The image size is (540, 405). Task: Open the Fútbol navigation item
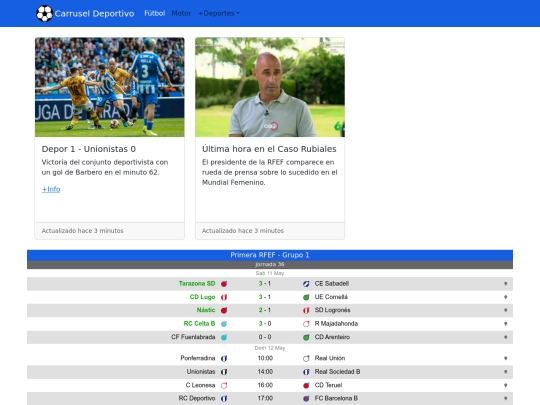155,13
